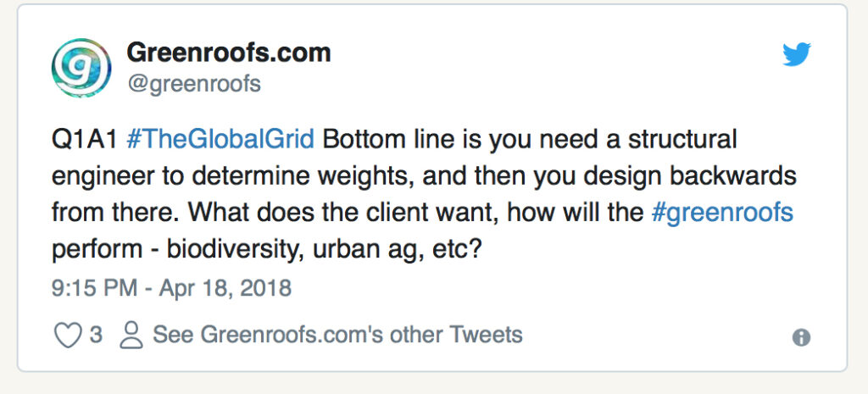The image size is (868, 394).
Task: Click the words "structural engineer" in the tweet
Action: pyautogui.click(x=670, y=138)
